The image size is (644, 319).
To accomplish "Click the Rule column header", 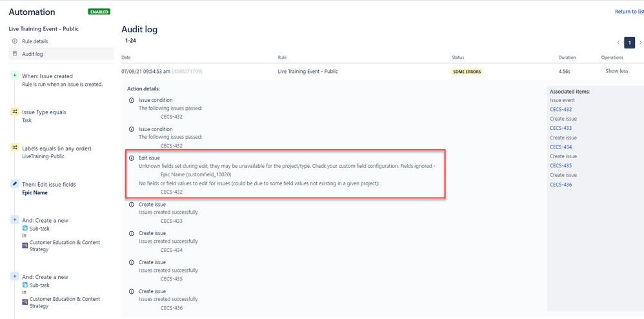I will (x=282, y=57).
